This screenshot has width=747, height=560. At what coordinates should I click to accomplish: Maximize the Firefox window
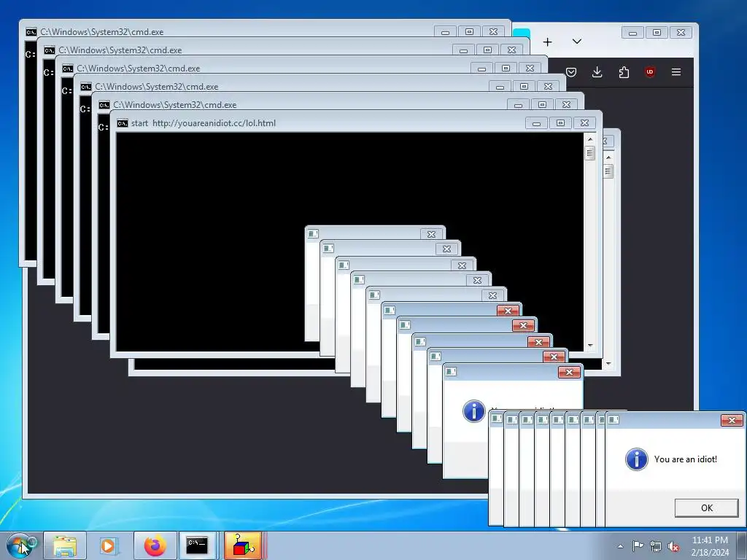(657, 32)
